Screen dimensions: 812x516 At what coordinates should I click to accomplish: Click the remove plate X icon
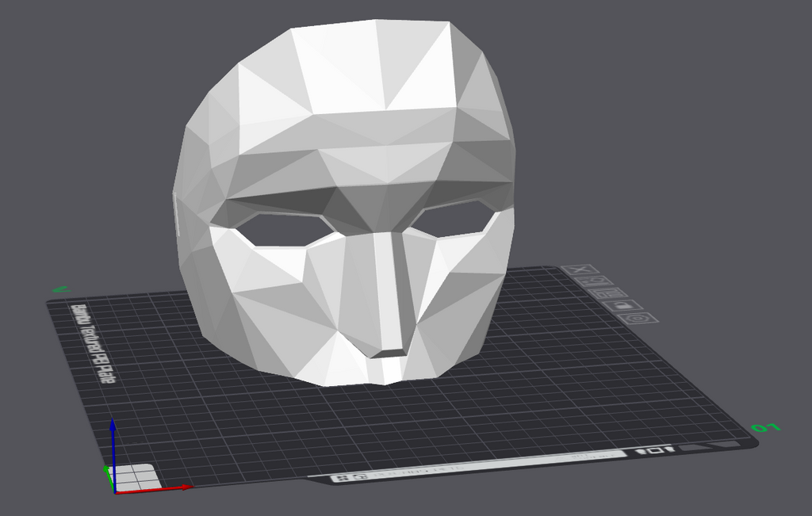[580, 269]
